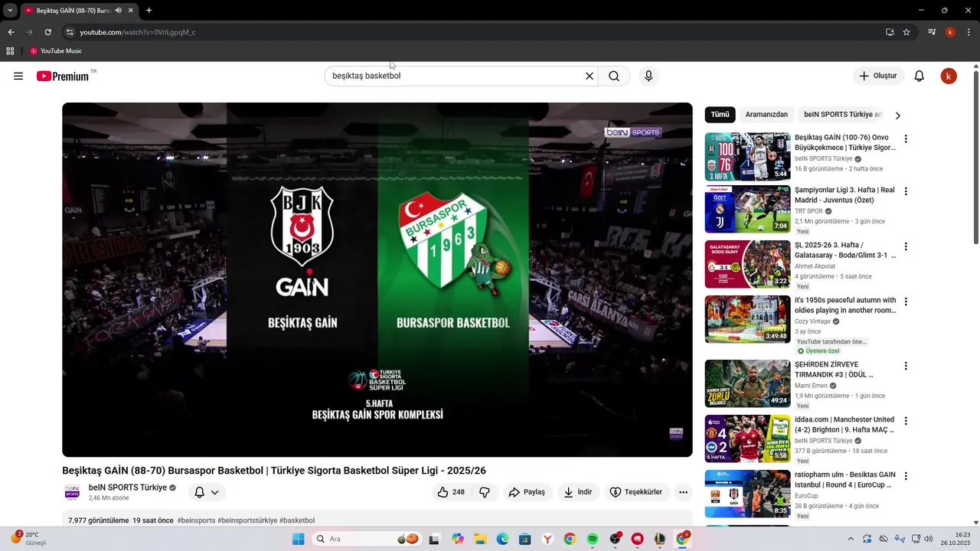Open the account avatar menu
The width and height of the screenshot is (980, 551).
[949, 76]
